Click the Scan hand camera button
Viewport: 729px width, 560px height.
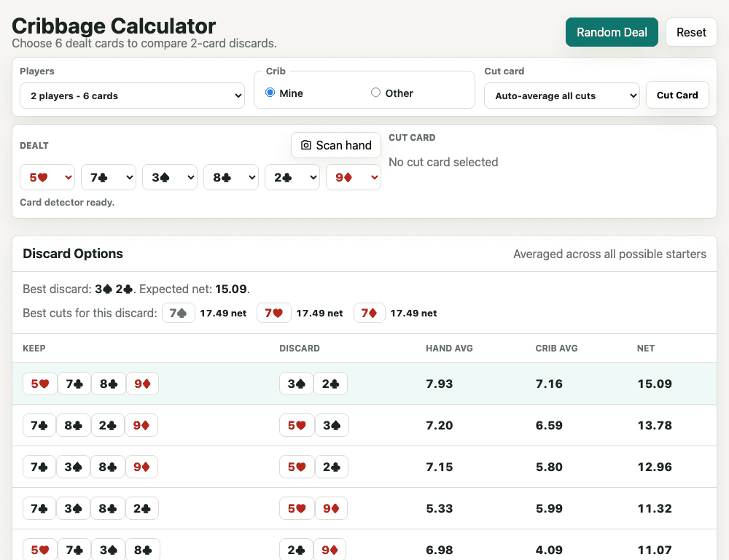point(335,145)
